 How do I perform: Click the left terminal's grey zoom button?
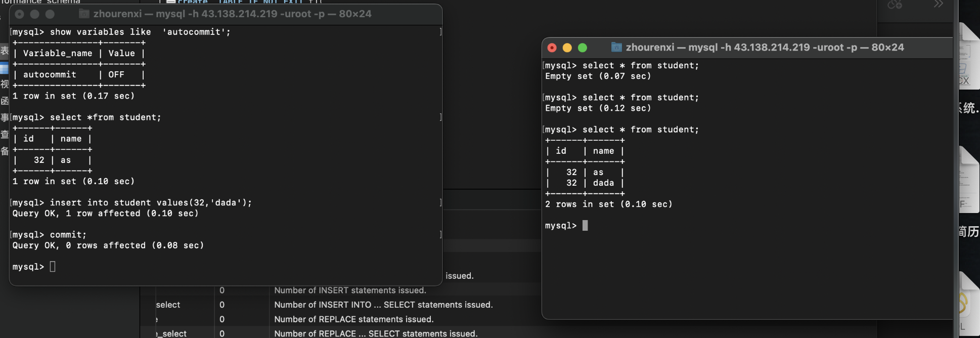[50, 14]
